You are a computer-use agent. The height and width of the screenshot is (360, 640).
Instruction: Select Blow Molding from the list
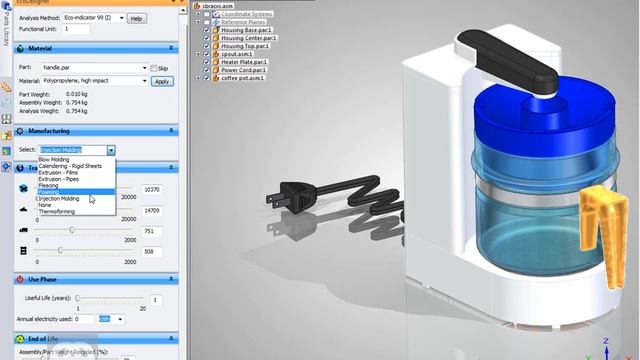point(77,160)
